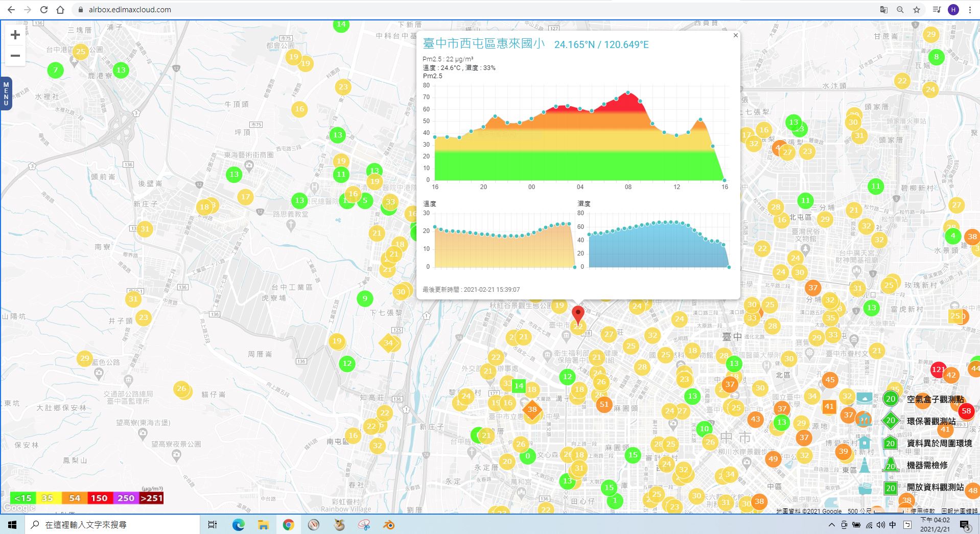Select the red 58 PM2.5 marker

point(966,411)
